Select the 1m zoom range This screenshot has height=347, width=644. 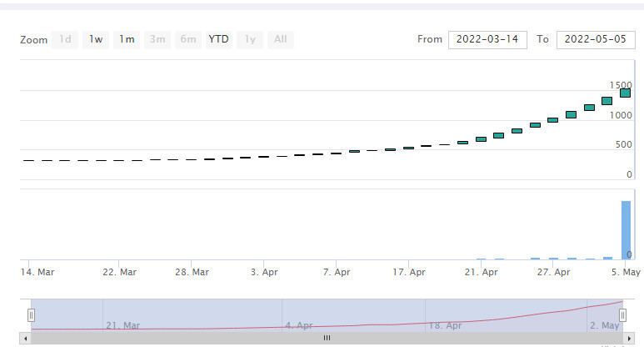[x=127, y=39]
